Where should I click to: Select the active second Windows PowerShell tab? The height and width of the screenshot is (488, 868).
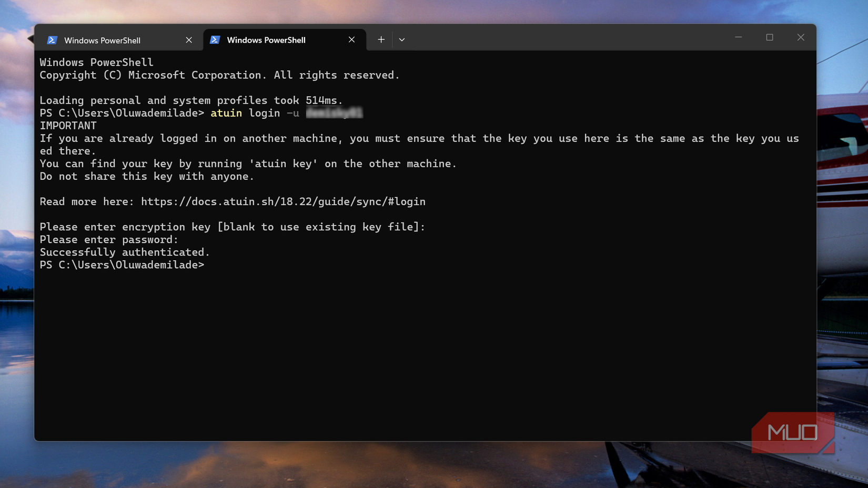[284, 40]
